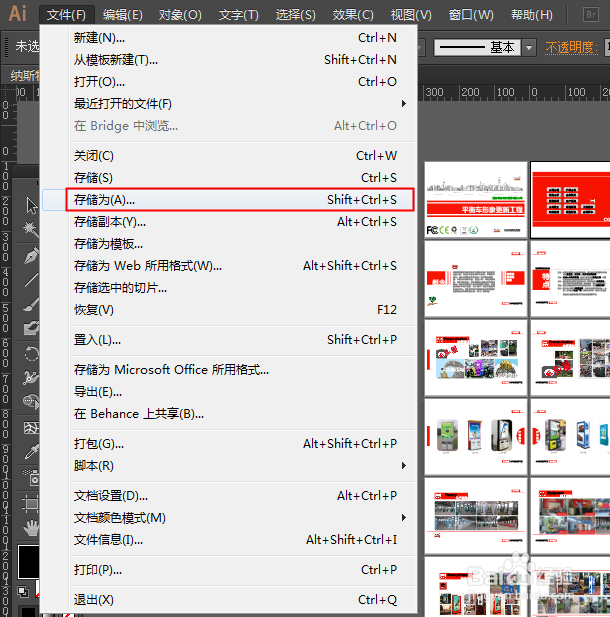Select the Pen tool

(31, 256)
